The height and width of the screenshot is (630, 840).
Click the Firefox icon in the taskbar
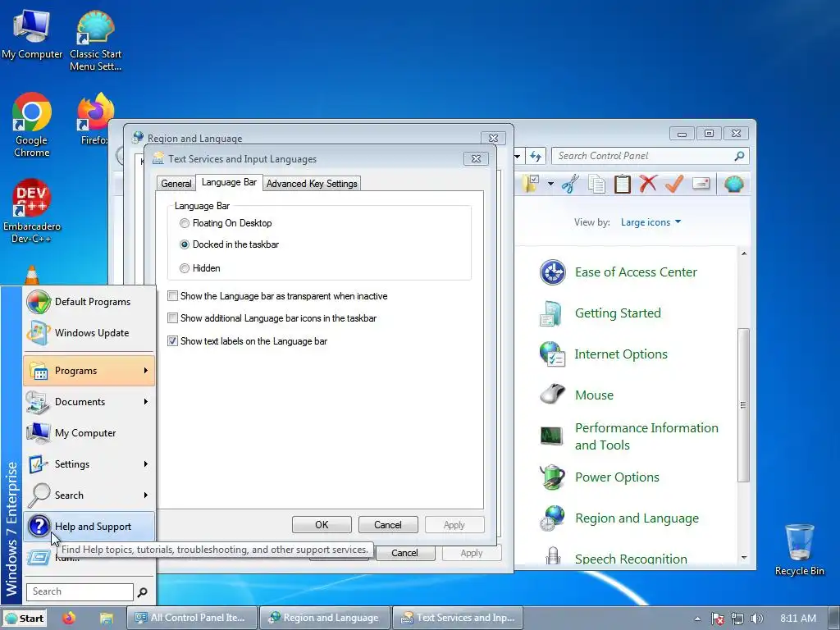pyautogui.click(x=69, y=618)
